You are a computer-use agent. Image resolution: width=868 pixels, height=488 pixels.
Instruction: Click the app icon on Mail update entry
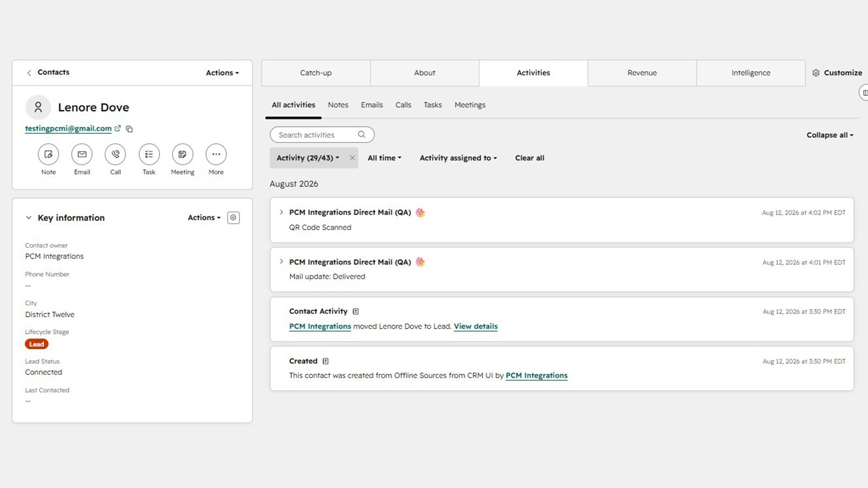[420, 262]
